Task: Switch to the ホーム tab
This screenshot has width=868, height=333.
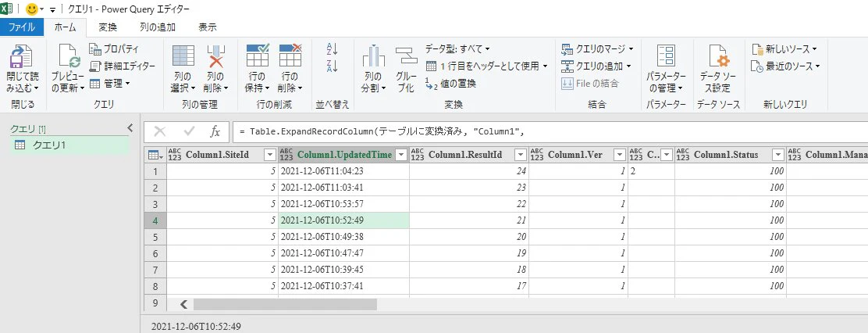Action: coord(66,27)
